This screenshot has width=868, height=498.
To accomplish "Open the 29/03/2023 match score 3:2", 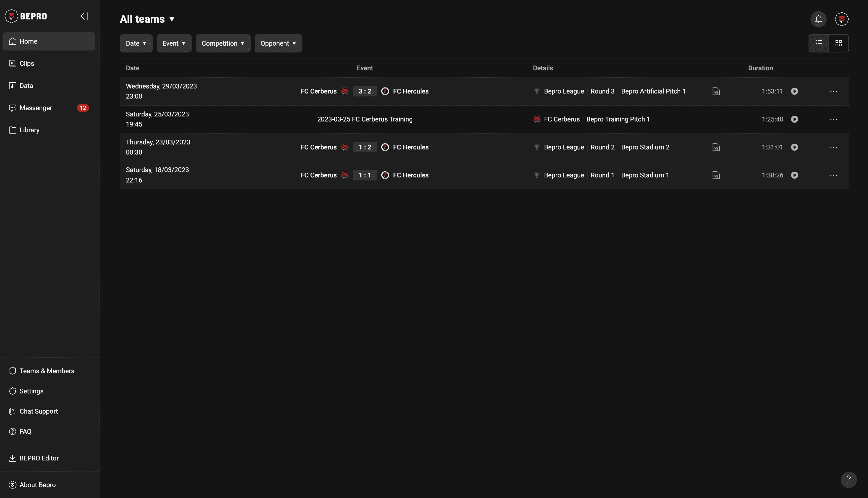I will coord(365,91).
